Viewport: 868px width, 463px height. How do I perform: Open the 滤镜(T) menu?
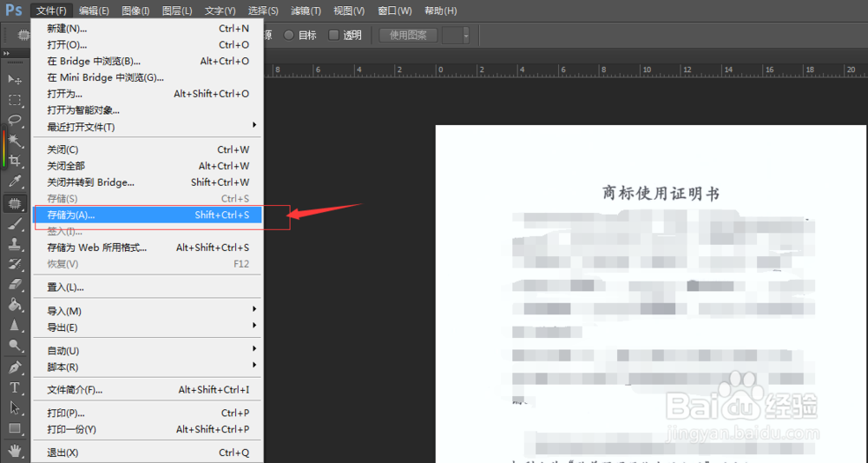point(306,10)
